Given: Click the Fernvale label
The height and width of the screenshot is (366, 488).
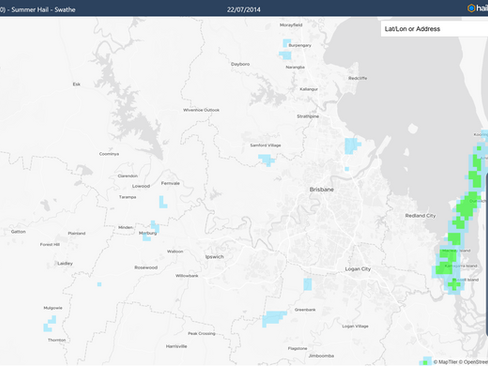Looking at the screenshot, I should (170, 183).
